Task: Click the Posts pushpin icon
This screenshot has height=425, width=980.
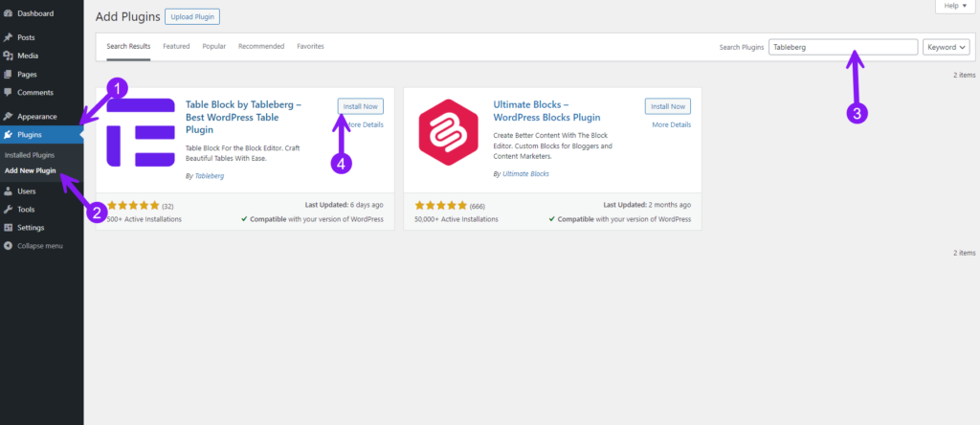Action: pos(8,37)
